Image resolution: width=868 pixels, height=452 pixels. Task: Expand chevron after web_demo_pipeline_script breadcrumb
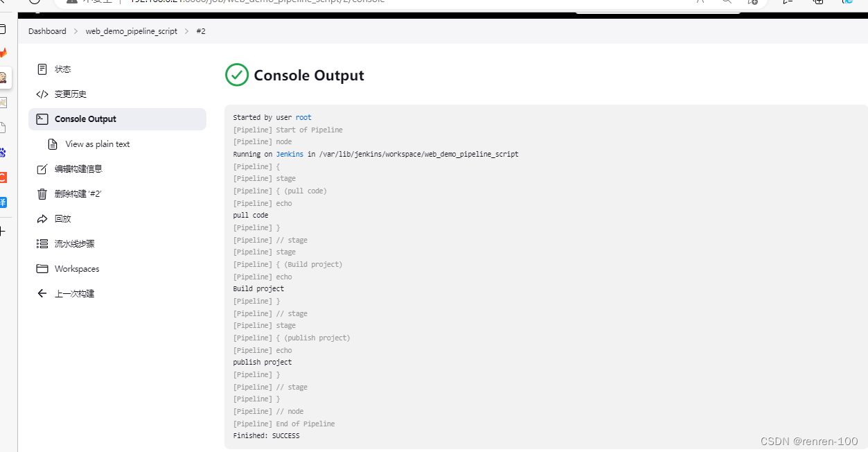(187, 31)
